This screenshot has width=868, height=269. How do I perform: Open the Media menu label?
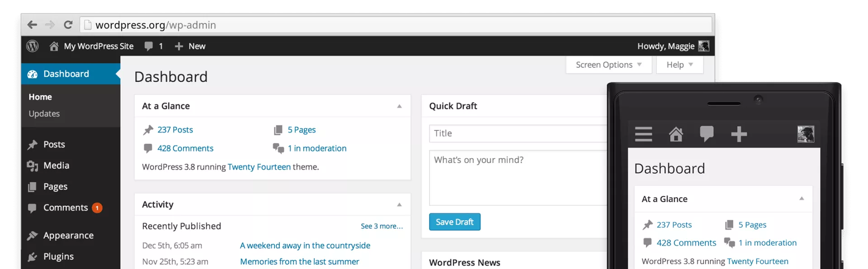[57, 166]
